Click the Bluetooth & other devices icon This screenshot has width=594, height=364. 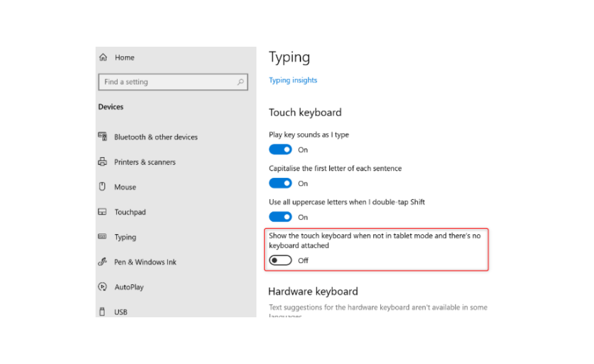pyautogui.click(x=102, y=136)
